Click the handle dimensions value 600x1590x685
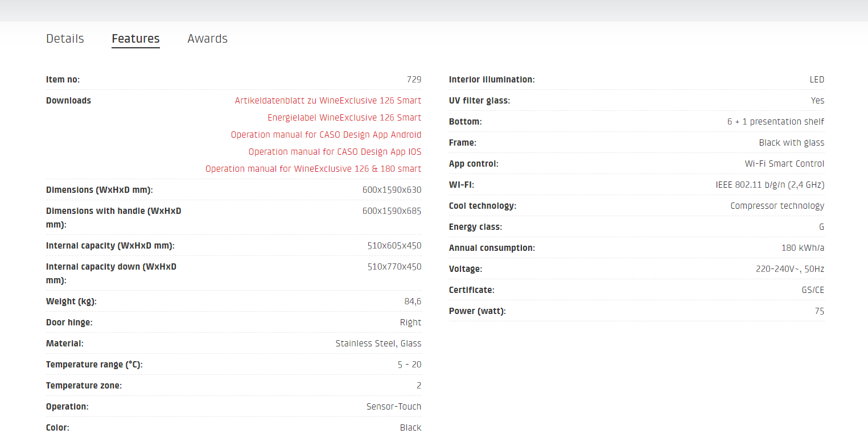 (x=392, y=211)
